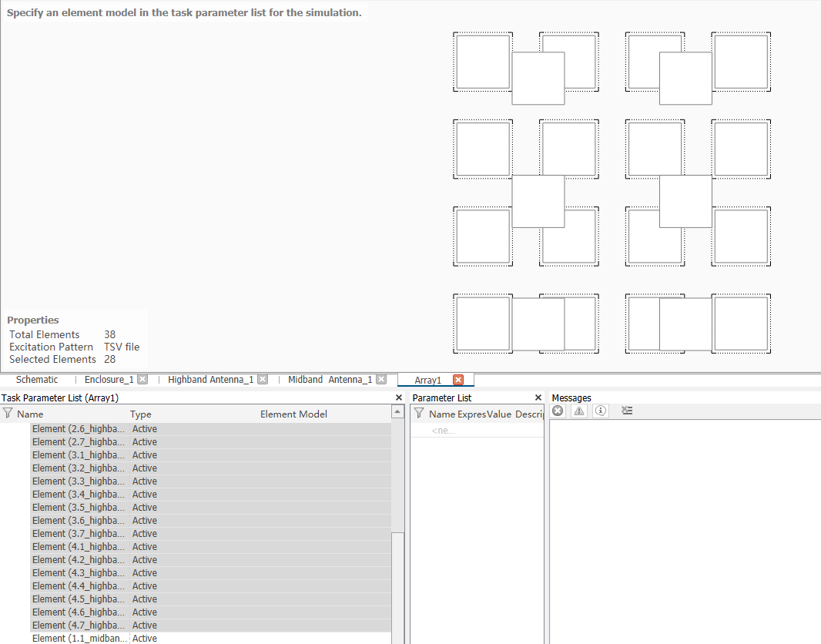Open the Highband Antenna_1 tab
The image size is (821, 644).
[x=210, y=380]
